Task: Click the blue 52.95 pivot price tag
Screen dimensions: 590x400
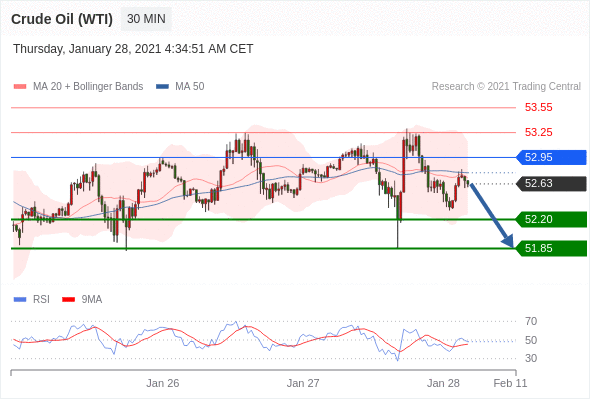Action: (550, 157)
